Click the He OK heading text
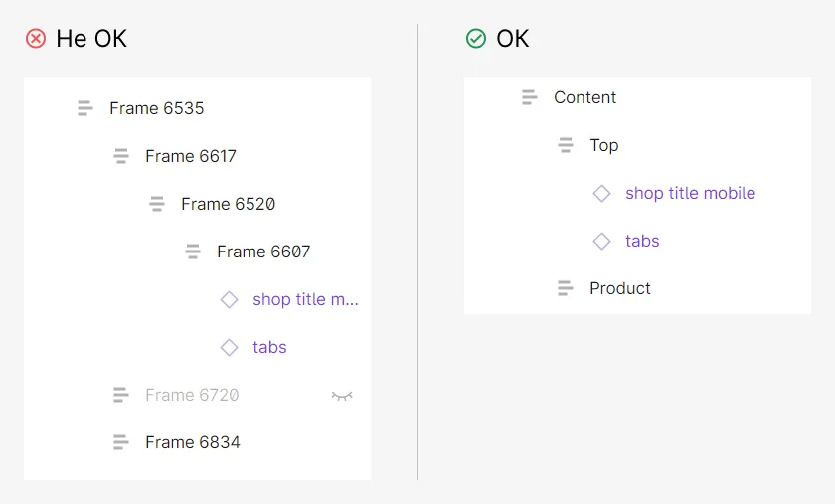This screenshot has width=835, height=504. pos(91,39)
